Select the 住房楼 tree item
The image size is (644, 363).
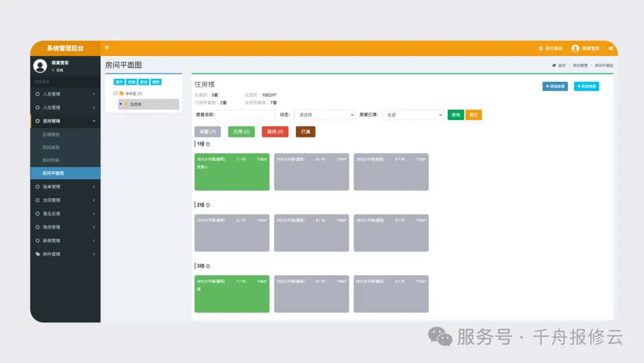click(136, 104)
